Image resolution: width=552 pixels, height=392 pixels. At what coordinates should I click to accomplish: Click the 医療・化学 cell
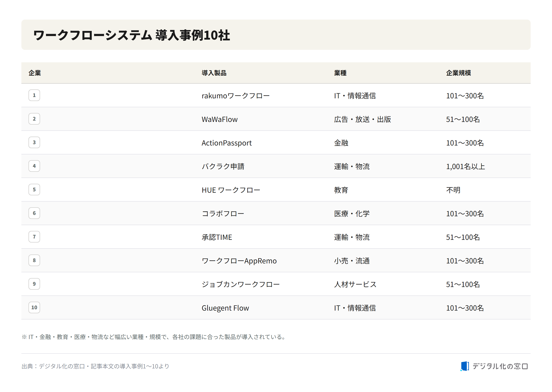(352, 214)
